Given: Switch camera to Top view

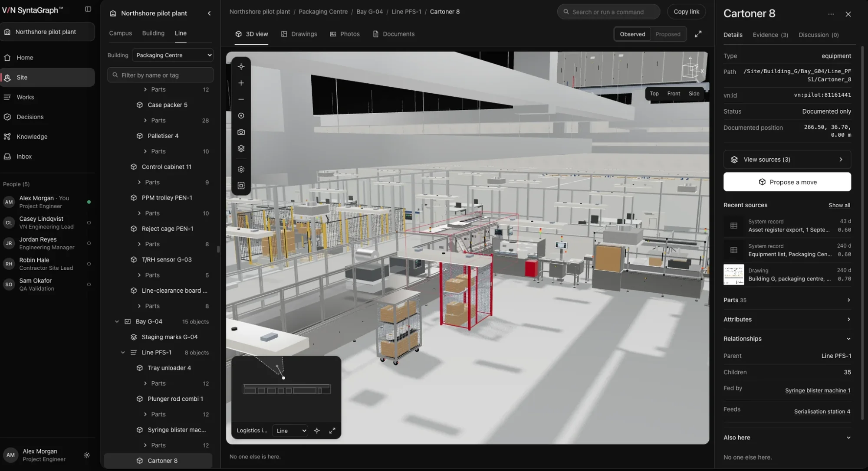Looking at the screenshot, I should 654,94.
